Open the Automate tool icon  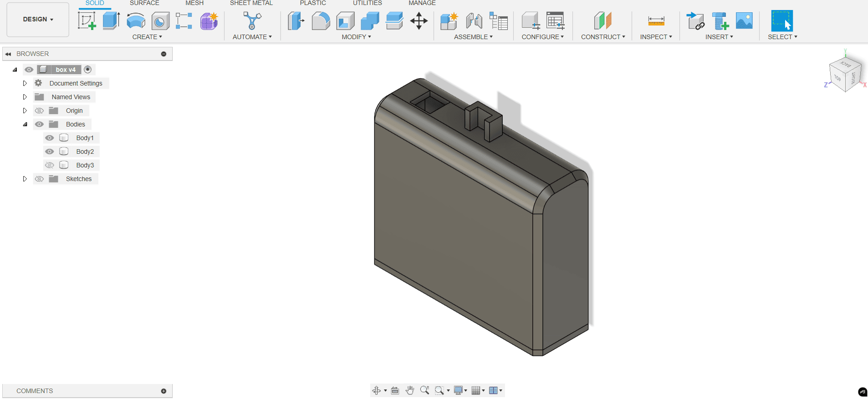(252, 21)
